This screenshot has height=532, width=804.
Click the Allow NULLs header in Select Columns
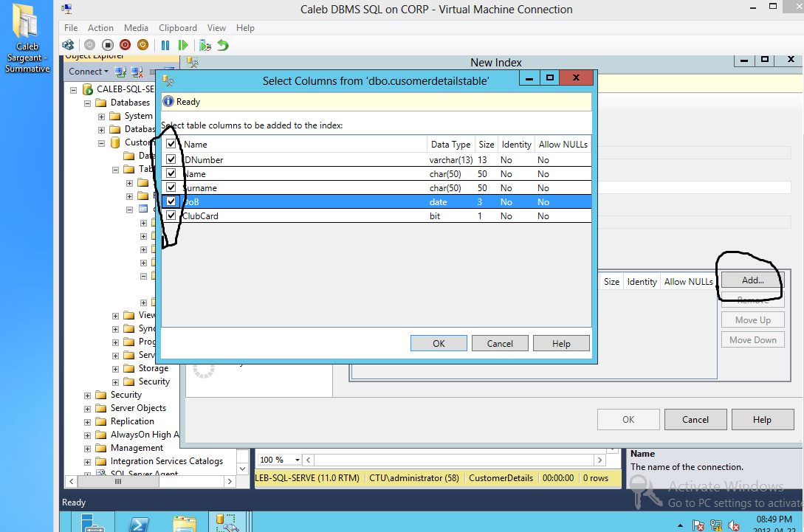click(563, 145)
